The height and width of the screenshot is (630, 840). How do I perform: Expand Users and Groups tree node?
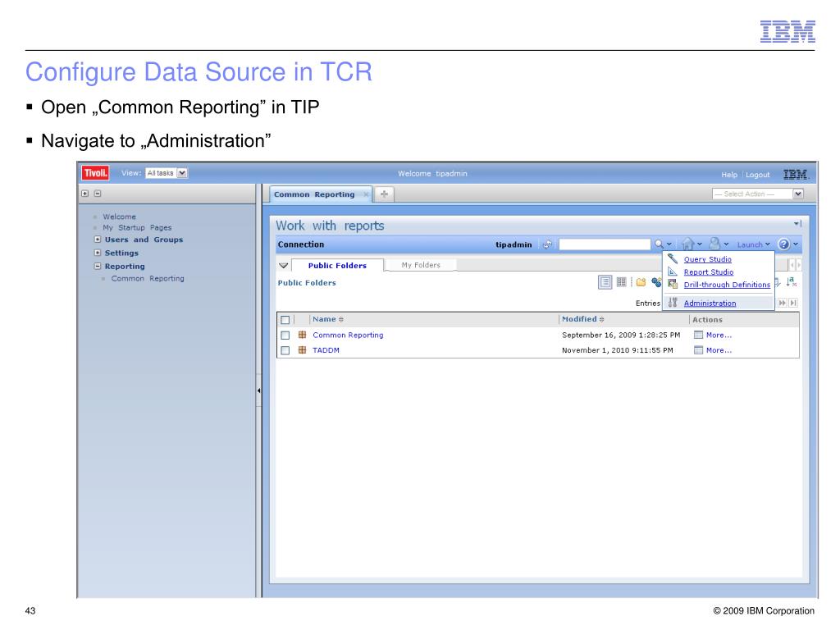(98, 240)
